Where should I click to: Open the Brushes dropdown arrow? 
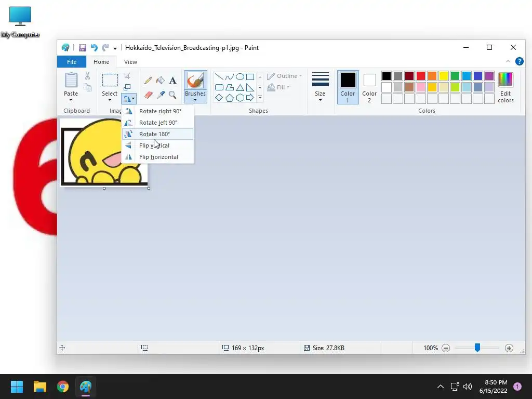coord(195,100)
